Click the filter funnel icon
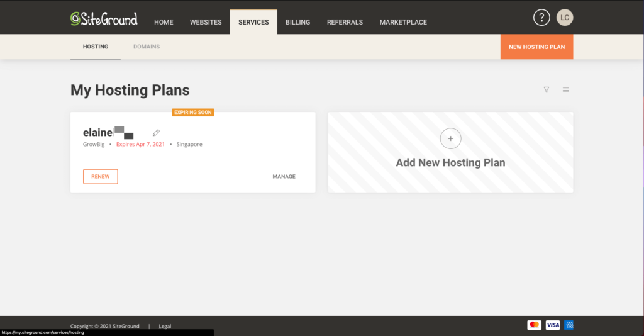The width and height of the screenshot is (644, 336). click(x=547, y=89)
